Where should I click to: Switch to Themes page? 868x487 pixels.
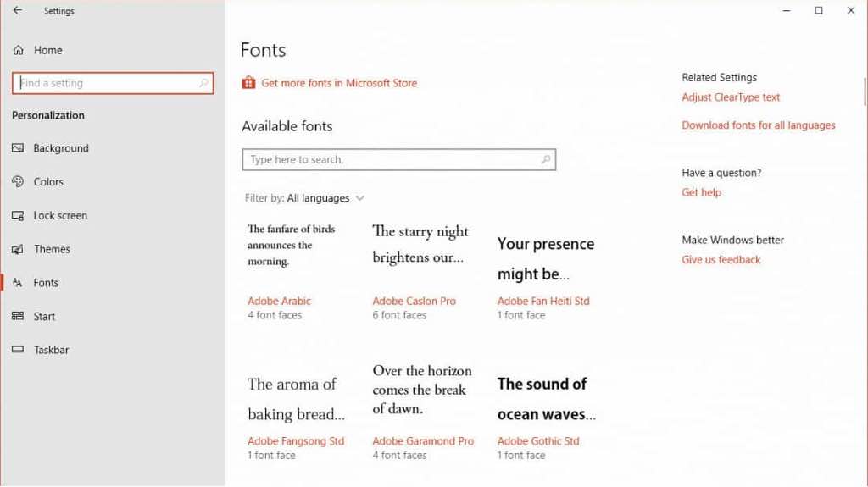52,249
